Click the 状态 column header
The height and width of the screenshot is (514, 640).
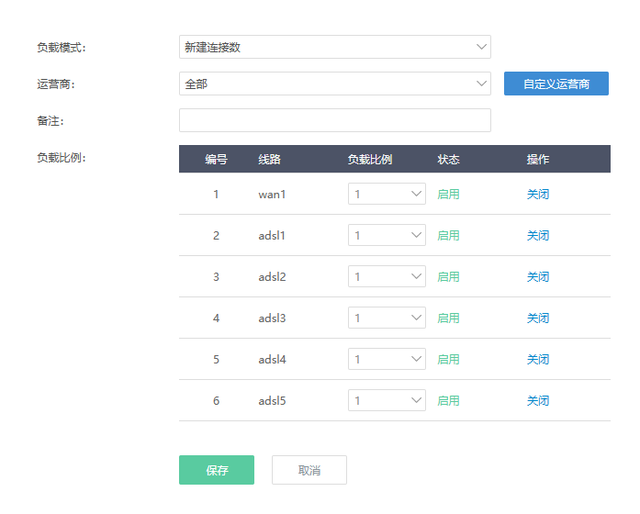pyautogui.click(x=448, y=159)
